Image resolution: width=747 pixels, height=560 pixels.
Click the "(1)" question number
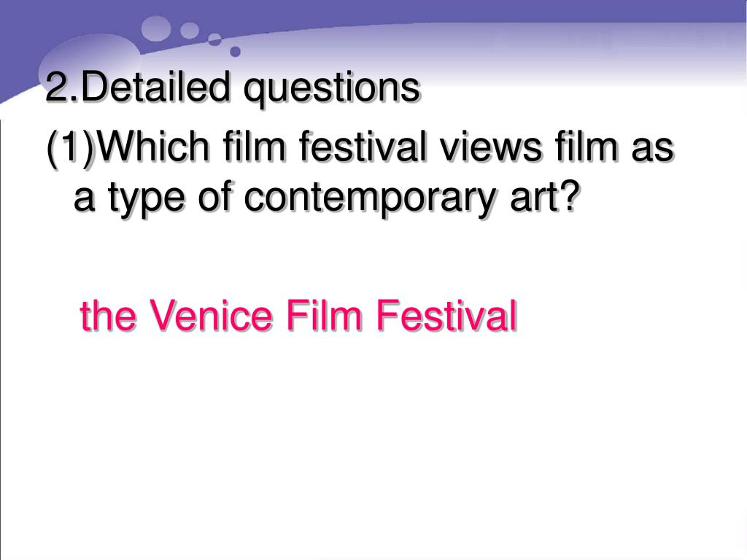71,147
